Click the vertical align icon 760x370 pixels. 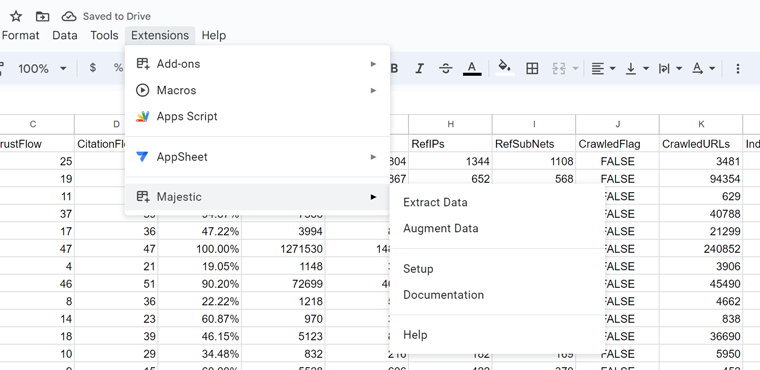631,69
